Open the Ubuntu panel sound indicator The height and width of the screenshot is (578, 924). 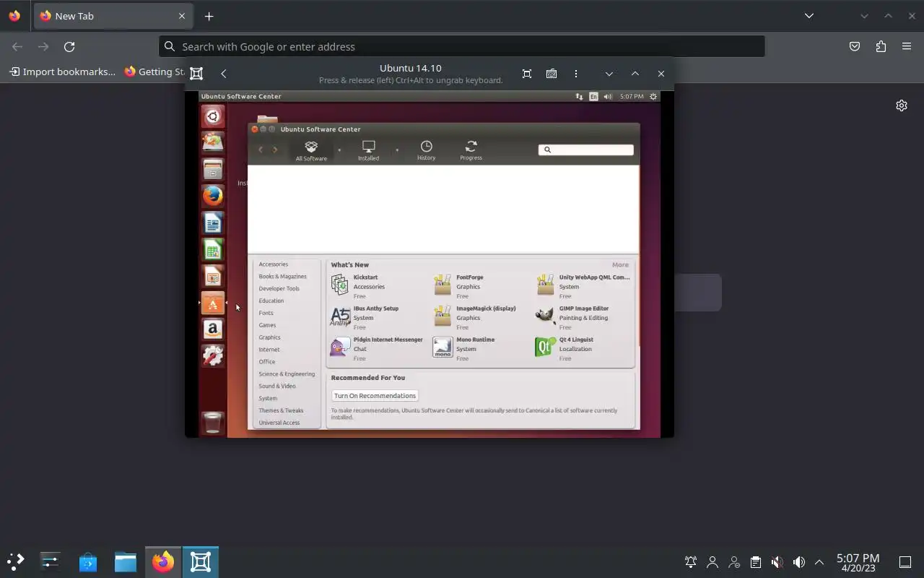[608, 96]
